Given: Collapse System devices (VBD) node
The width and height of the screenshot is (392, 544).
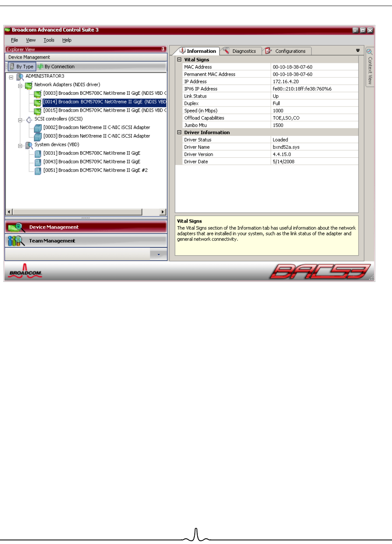Looking at the screenshot, I should 20,146.
